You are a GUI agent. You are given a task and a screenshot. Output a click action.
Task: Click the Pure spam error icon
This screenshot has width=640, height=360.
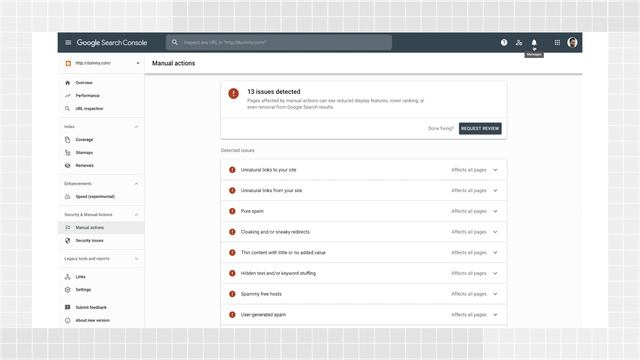(232, 211)
